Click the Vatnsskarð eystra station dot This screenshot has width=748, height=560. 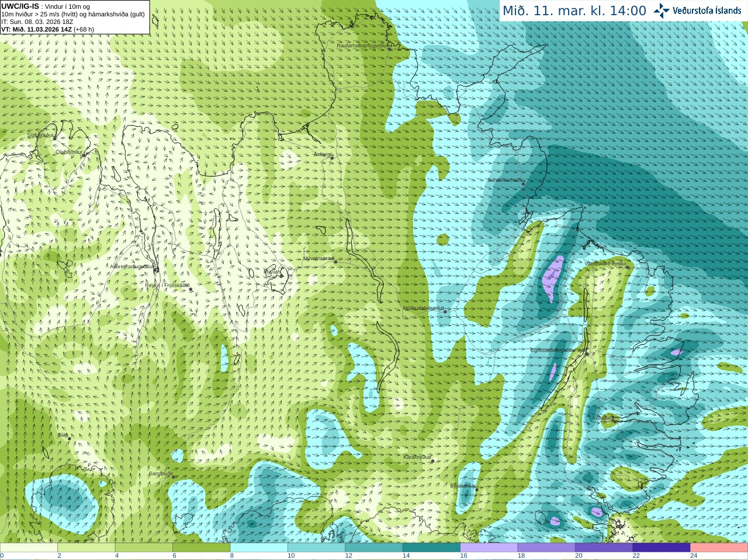pos(628,268)
